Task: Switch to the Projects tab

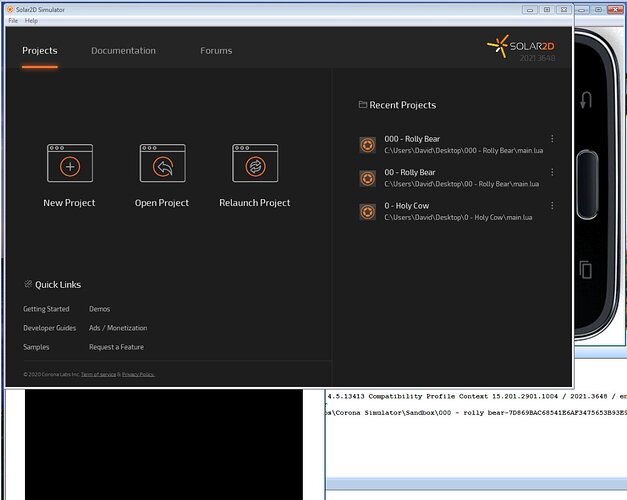Action: 40,51
